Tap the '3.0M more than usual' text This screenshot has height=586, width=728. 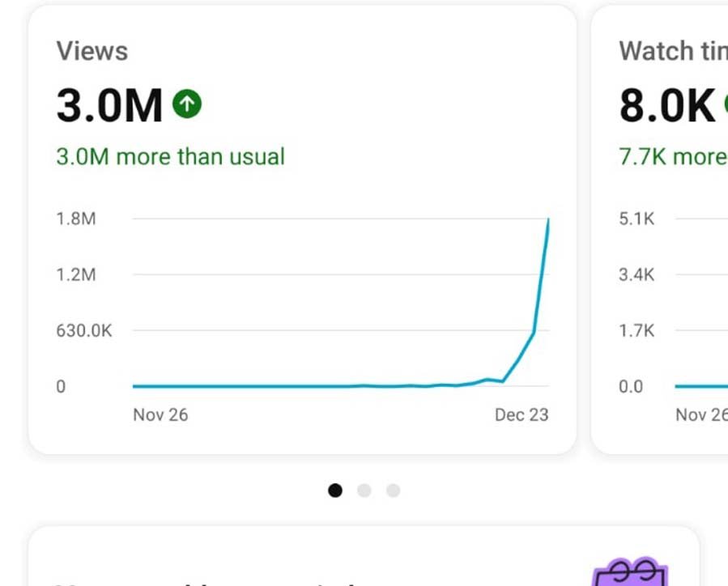point(170,156)
